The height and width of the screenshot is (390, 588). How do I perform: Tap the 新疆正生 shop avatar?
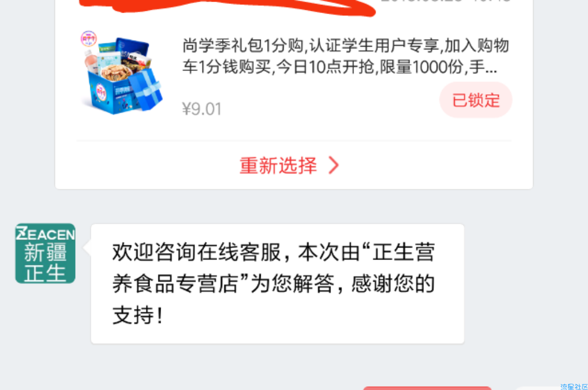45,253
